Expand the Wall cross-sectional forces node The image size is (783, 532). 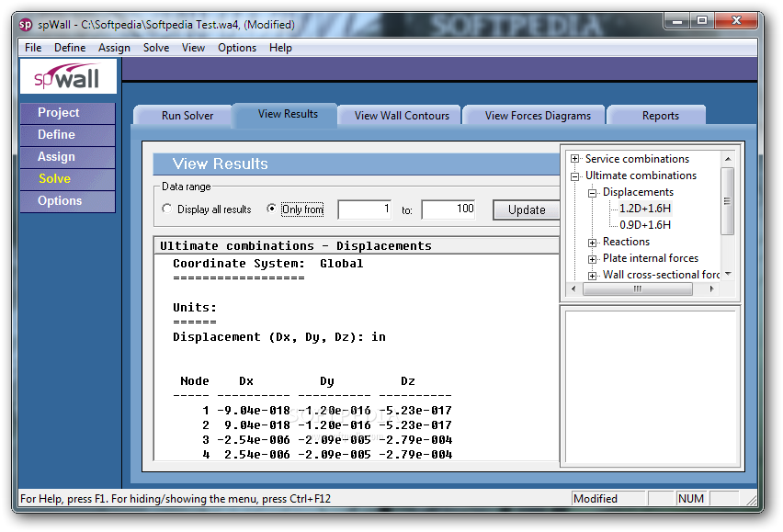592,276
